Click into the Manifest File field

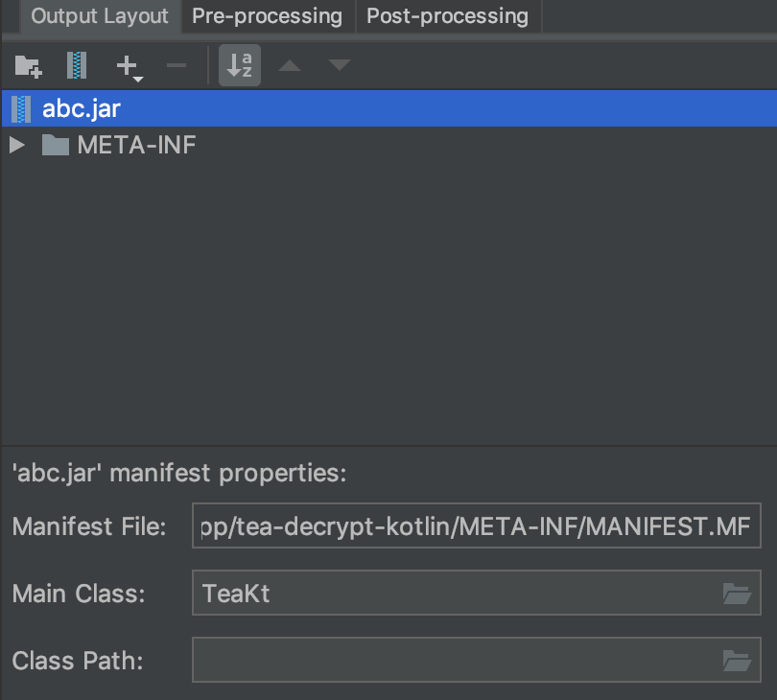pos(477,526)
